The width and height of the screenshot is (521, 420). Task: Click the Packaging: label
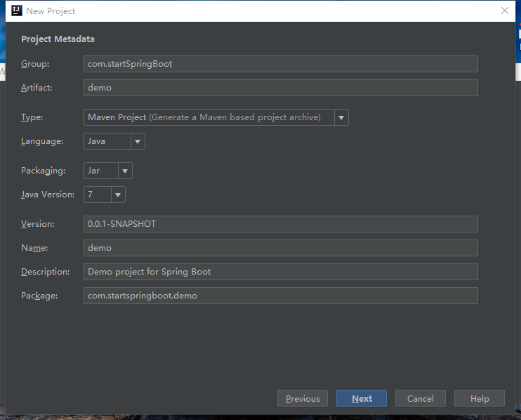click(x=44, y=171)
